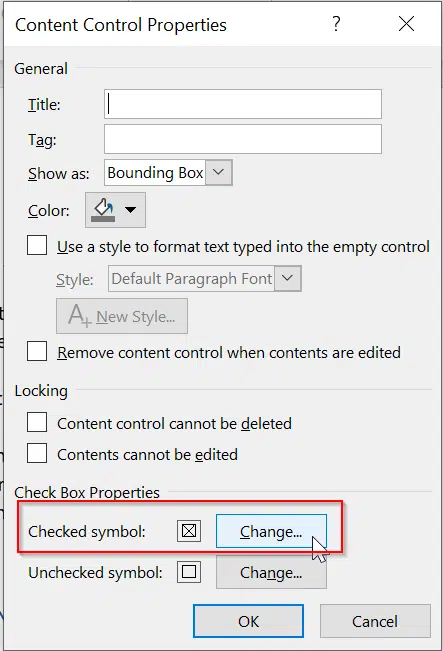Click the help question mark icon
This screenshot has width=443, height=651.
(x=336, y=24)
